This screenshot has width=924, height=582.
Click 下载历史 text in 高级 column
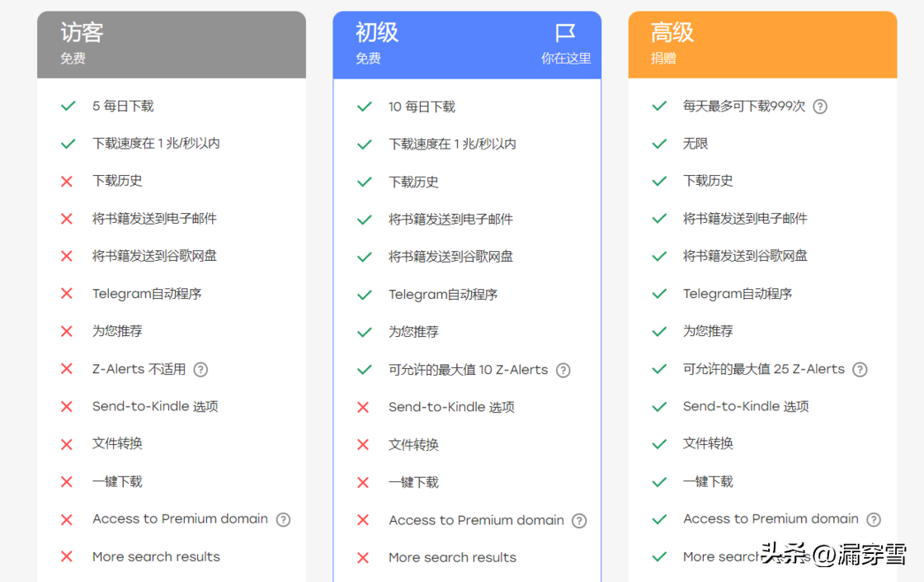point(708,181)
